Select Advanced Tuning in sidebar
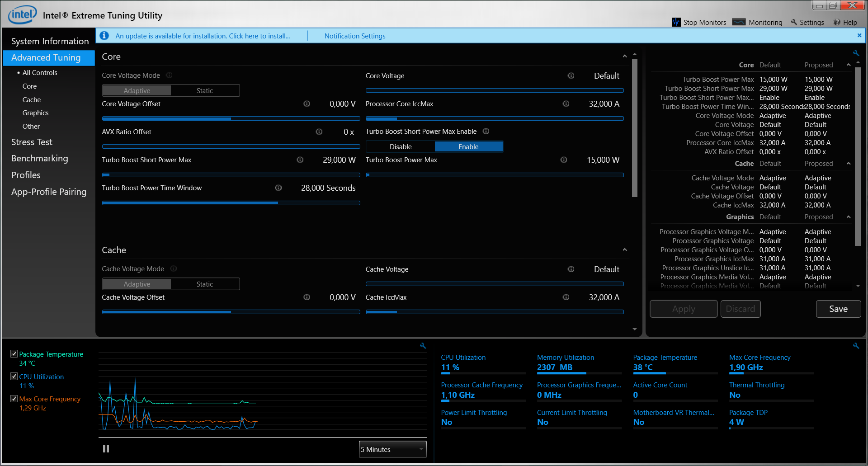Image resolution: width=868 pixels, height=466 pixels. [x=49, y=57]
